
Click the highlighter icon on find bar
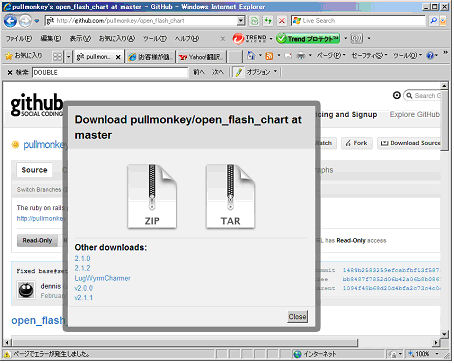coord(238,72)
